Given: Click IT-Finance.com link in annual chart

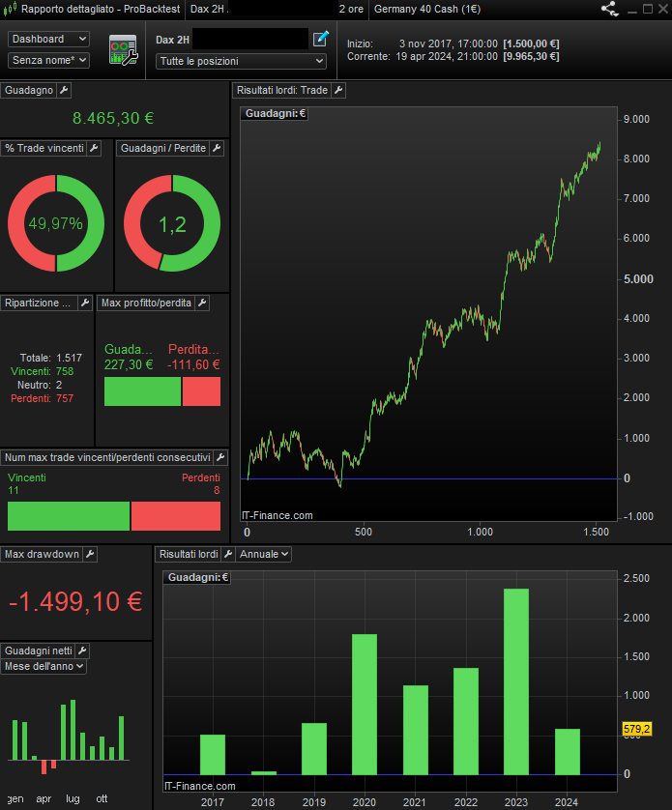Looking at the screenshot, I should point(199,786).
